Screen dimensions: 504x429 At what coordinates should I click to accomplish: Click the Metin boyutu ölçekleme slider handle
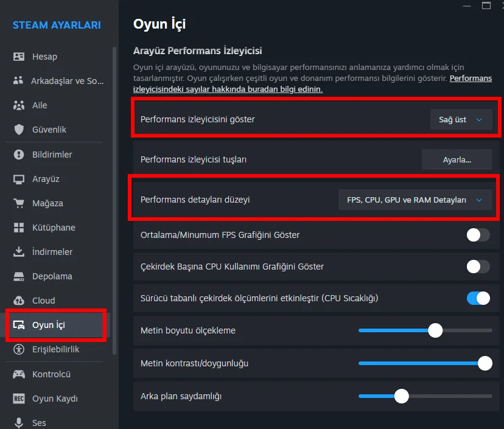coord(435,330)
